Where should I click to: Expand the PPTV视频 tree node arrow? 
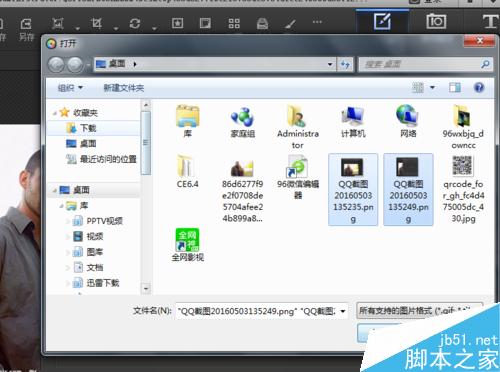point(68,221)
